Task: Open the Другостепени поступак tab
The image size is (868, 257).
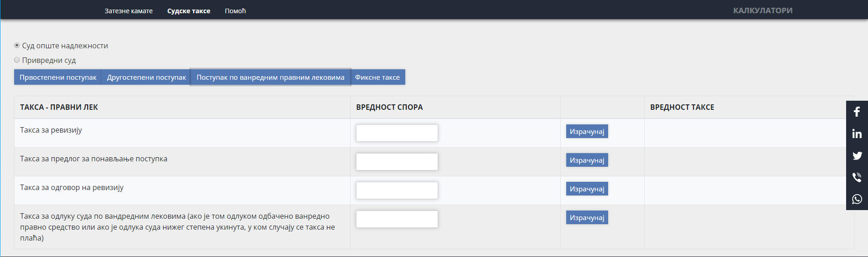Action: 146,77
